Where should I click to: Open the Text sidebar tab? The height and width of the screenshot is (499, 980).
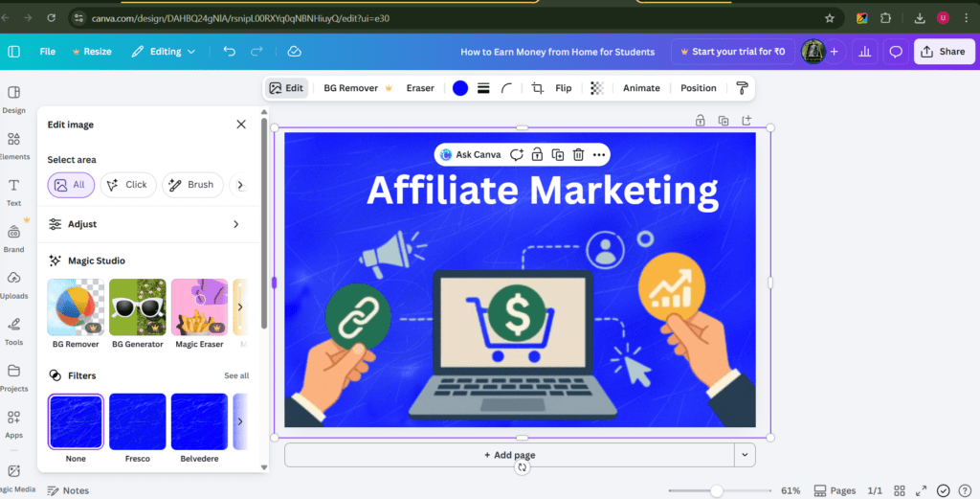click(13, 193)
